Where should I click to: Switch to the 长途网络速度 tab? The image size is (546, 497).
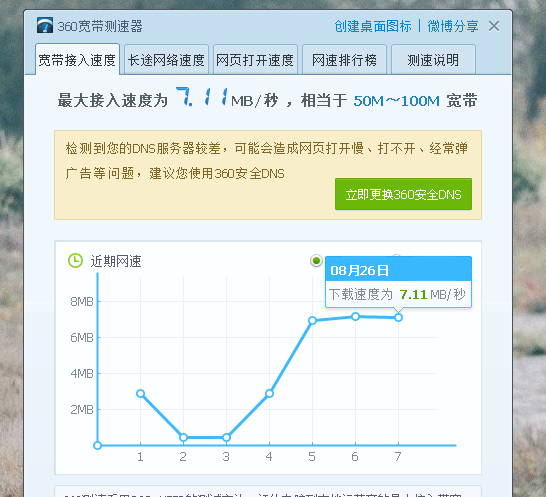[166, 60]
